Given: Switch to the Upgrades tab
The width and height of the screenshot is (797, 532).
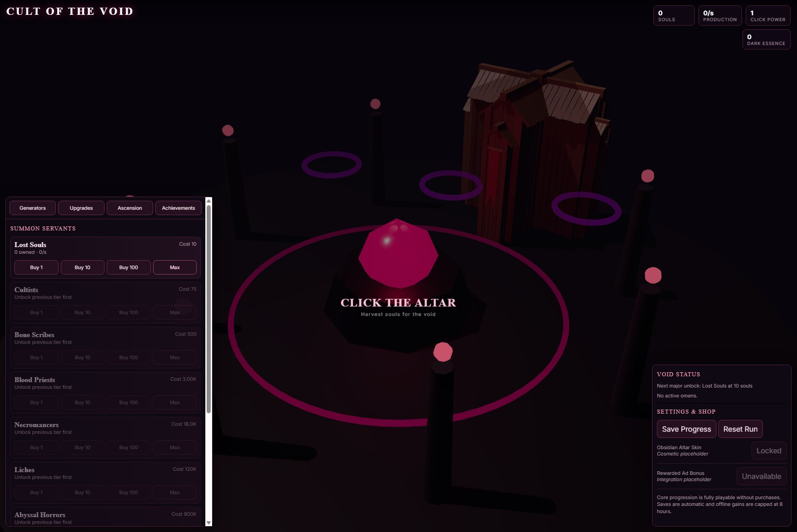Looking at the screenshot, I should (81, 208).
